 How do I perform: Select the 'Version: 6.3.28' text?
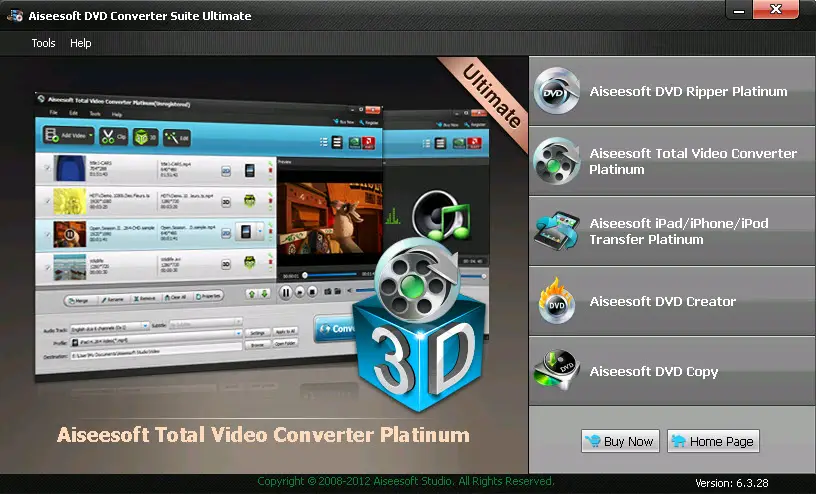click(x=732, y=483)
